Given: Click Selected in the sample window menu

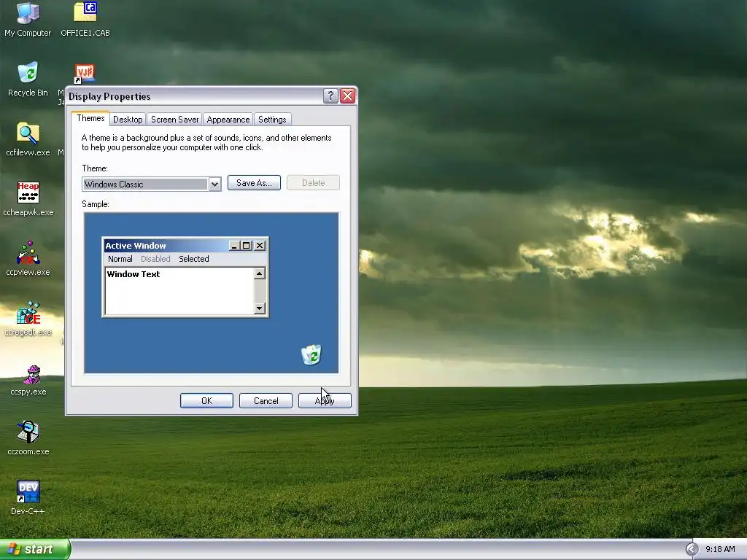Looking at the screenshot, I should 194,259.
